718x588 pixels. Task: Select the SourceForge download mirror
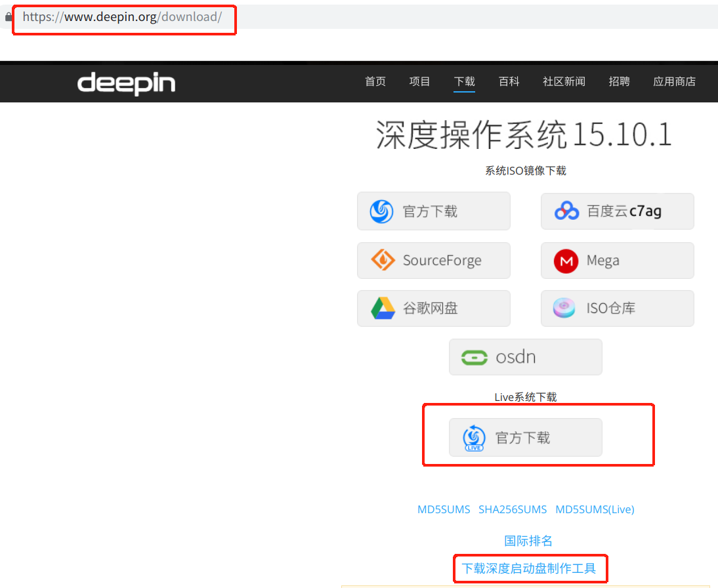[433, 260]
